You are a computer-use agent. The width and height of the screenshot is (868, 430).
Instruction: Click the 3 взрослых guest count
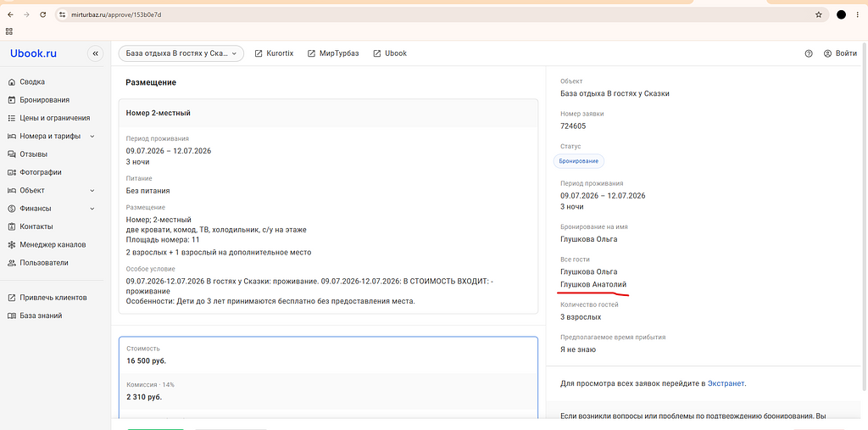point(581,317)
